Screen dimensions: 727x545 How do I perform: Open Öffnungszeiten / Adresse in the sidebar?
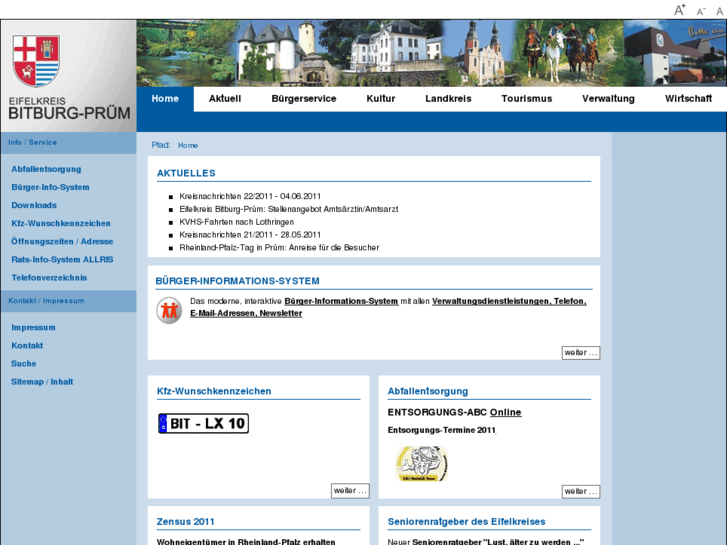[62, 242]
